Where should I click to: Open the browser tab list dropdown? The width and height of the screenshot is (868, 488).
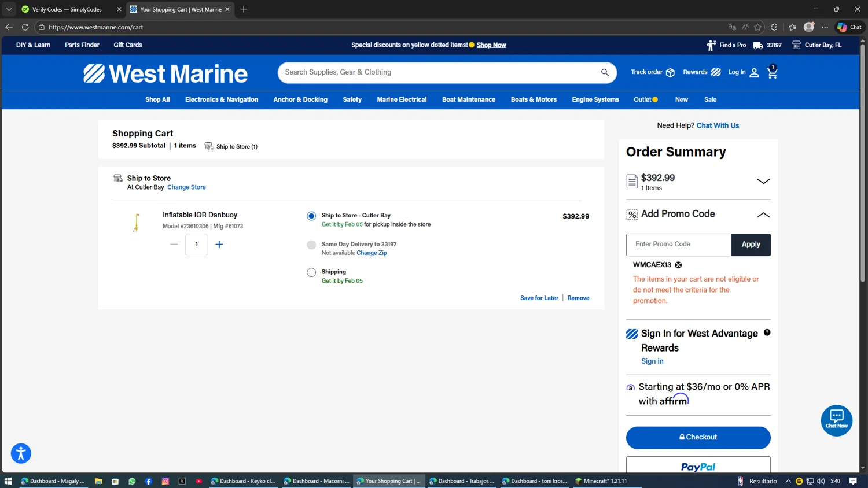tap(9, 9)
